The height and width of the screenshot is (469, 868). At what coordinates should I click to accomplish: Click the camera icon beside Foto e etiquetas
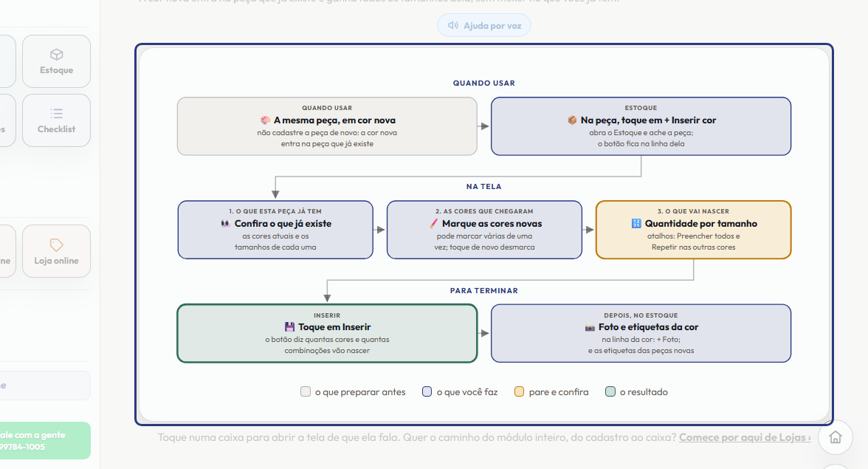(590, 327)
